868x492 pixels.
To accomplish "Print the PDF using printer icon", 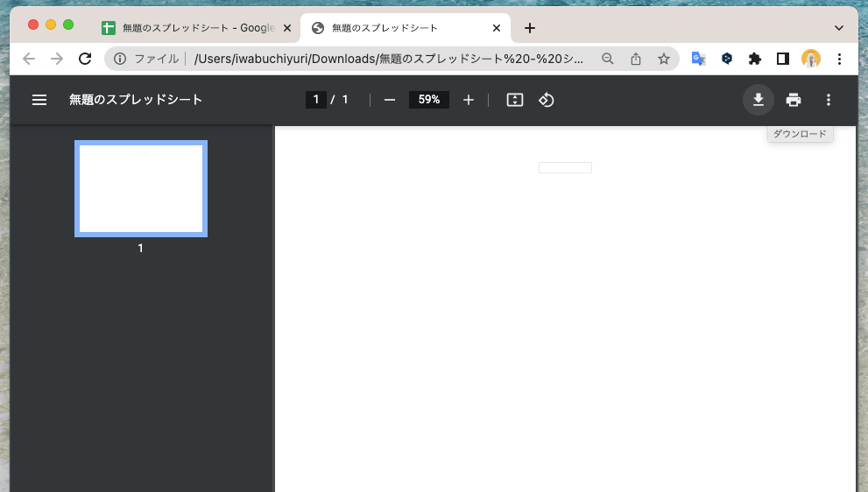I will [x=794, y=100].
